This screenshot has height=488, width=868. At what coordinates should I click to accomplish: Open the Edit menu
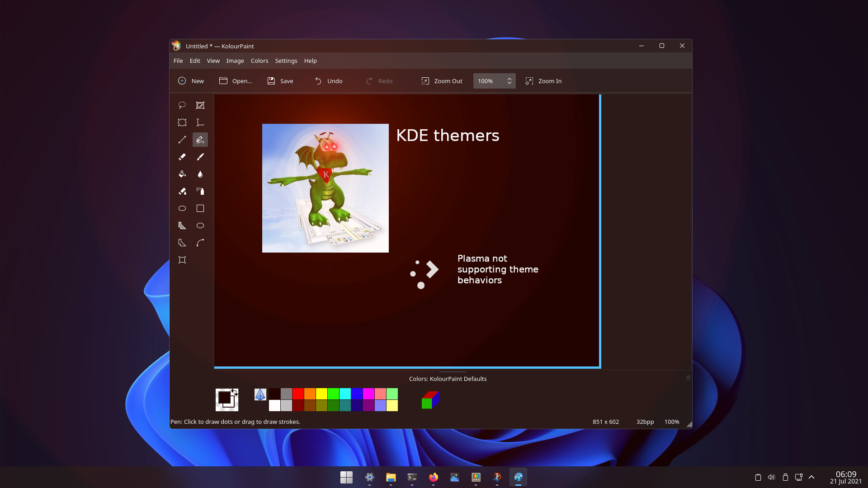195,61
